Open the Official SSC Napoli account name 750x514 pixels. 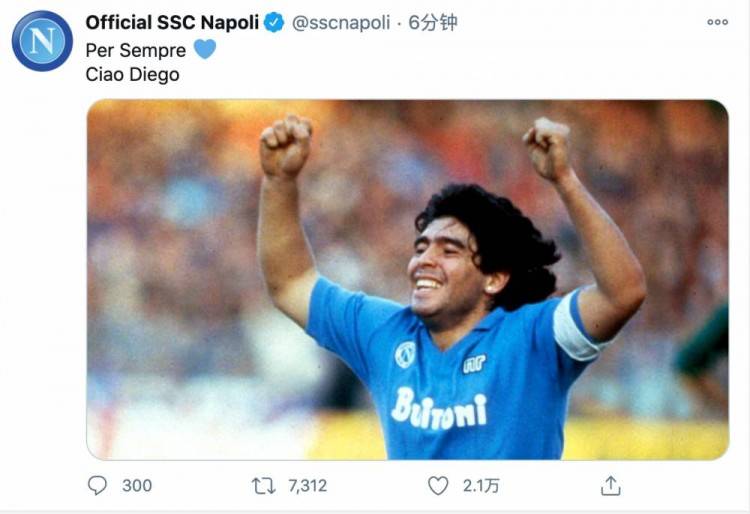(172, 22)
